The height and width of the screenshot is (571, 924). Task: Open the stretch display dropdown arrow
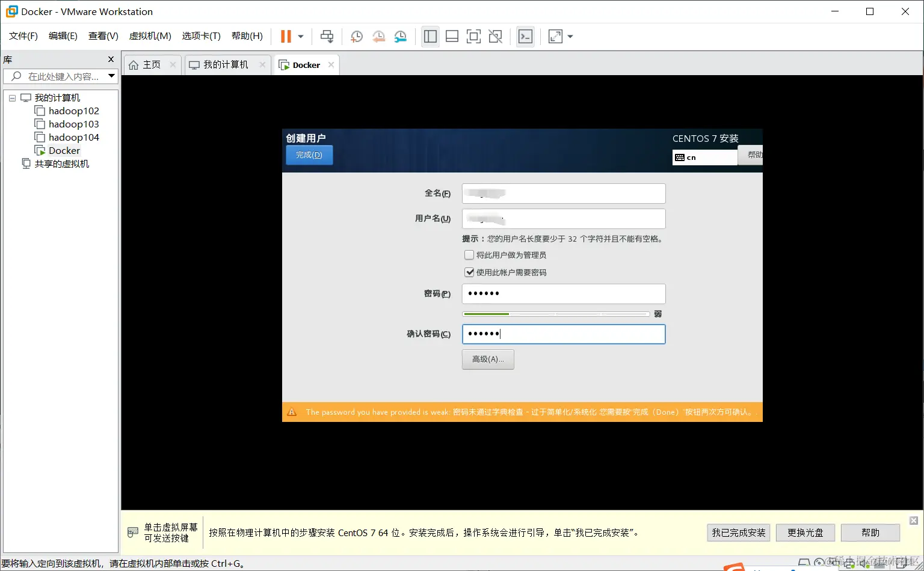(570, 37)
